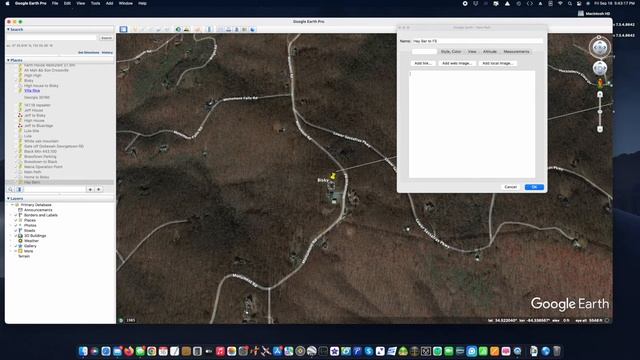The height and width of the screenshot is (360, 640).
Task: Click the Weather layer icon
Action: tap(20, 241)
